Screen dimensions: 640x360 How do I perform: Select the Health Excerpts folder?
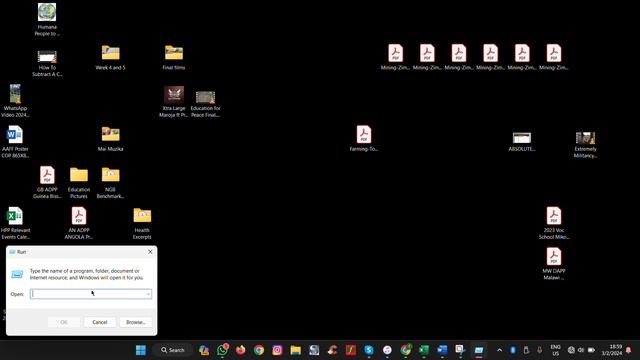142,224
